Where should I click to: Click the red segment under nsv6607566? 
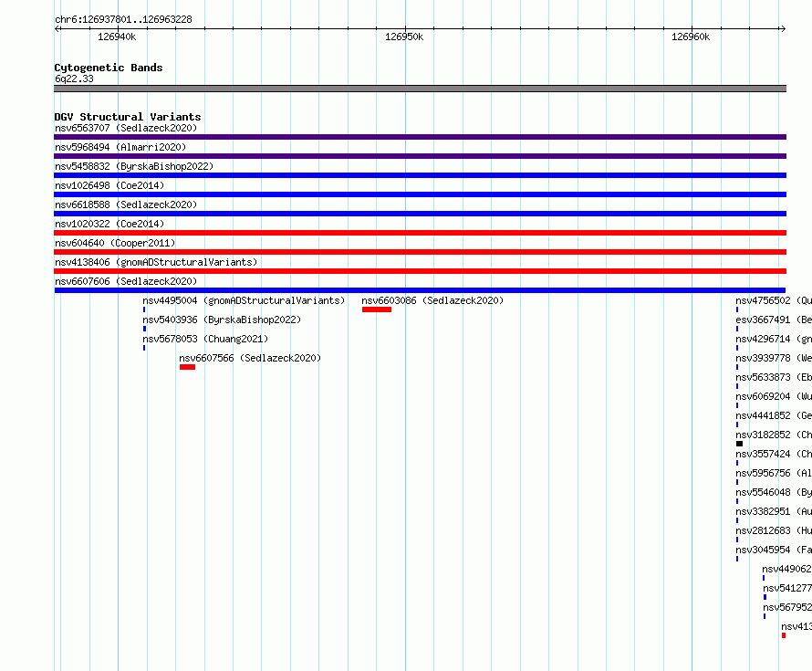click(x=187, y=367)
